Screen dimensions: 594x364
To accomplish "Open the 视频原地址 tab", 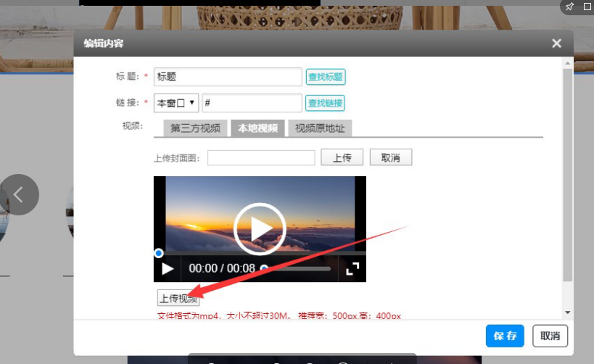I will 320,128.
